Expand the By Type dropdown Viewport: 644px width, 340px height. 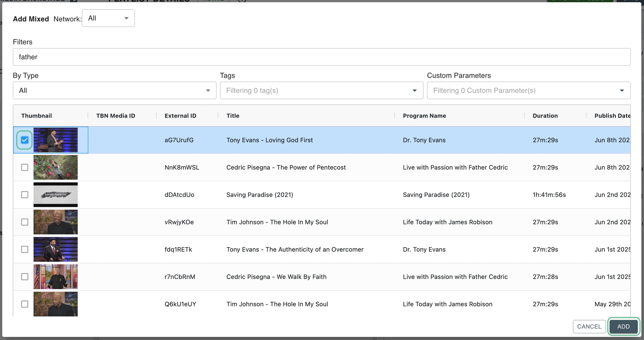click(x=114, y=91)
